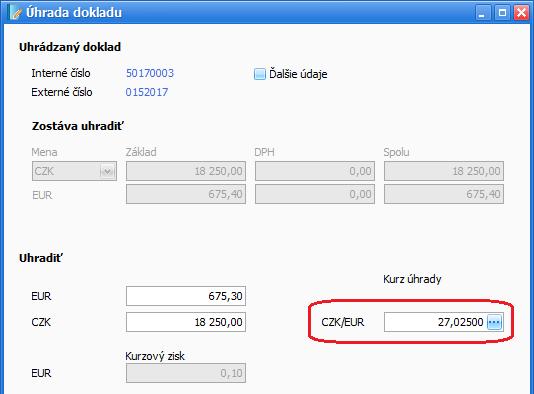Click the Uhradiť section heading
This screenshot has width=534, height=394.
click(41, 258)
